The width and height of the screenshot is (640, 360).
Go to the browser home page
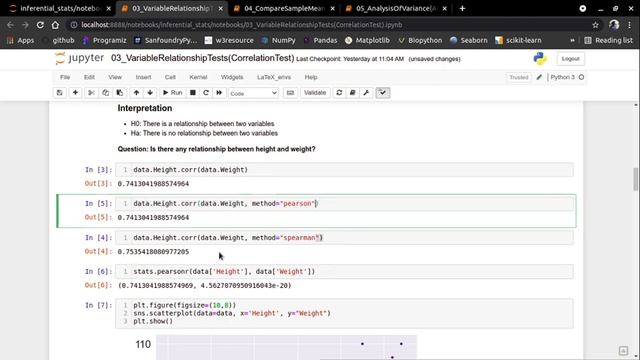(55, 25)
